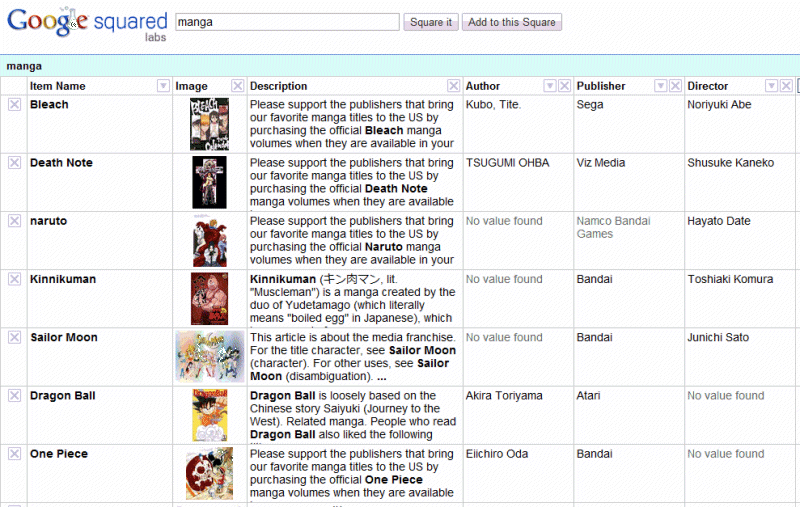Open the Kinnikuman cover thumbnail
The width and height of the screenshot is (800, 507).
(x=209, y=298)
